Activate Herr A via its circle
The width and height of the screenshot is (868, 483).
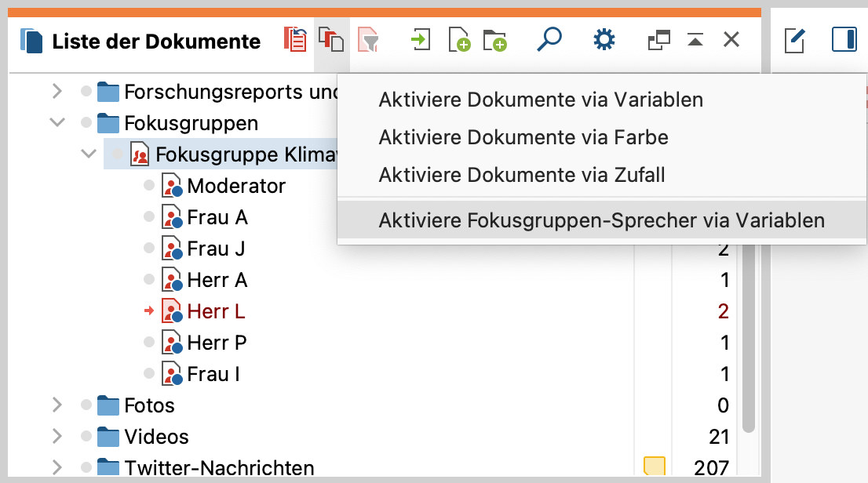149,279
